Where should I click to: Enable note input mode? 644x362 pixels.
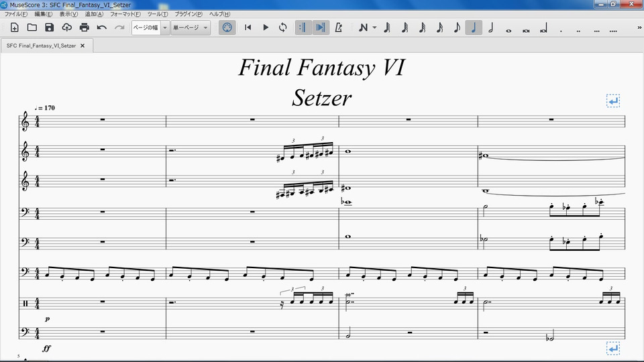(x=363, y=27)
